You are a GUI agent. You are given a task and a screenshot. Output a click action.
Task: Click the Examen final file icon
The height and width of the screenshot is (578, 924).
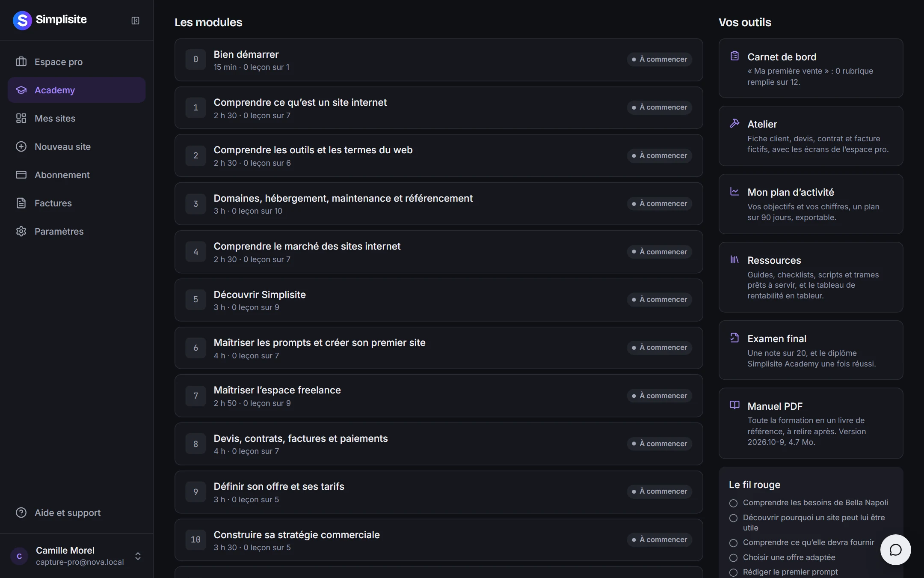[734, 338]
